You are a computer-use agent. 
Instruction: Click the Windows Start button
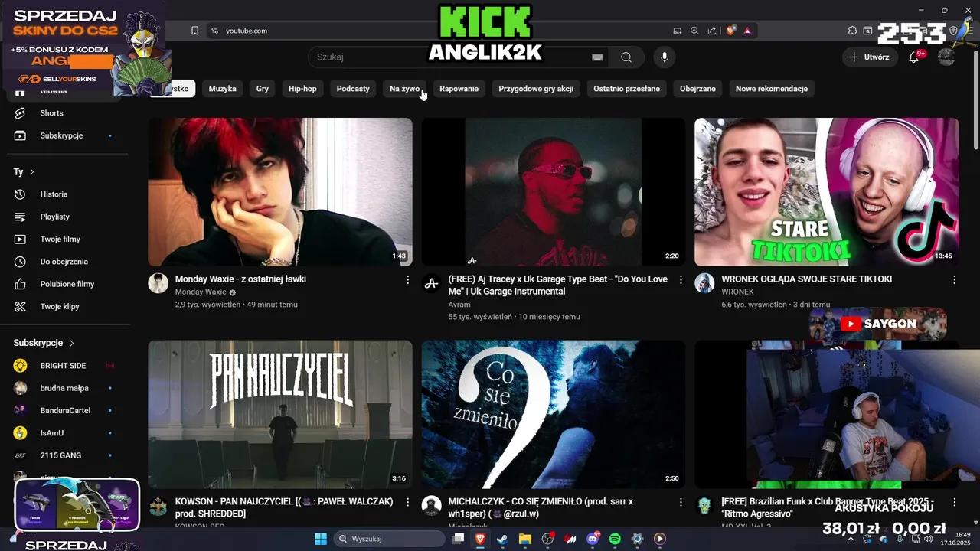pyautogui.click(x=320, y=539)
